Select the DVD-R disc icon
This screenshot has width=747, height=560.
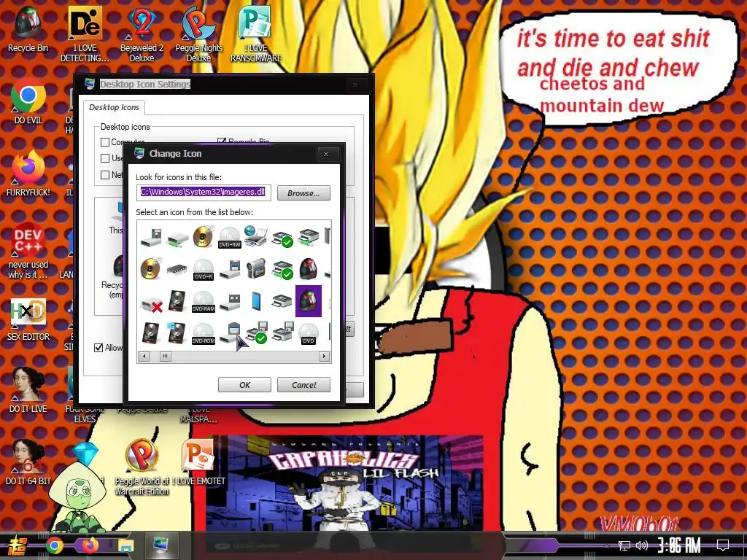[x=204, y=270]
